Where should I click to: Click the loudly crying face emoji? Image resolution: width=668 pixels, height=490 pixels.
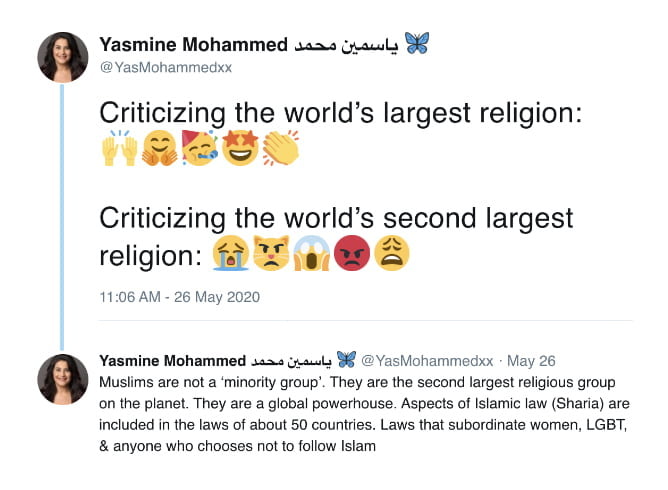231,255
